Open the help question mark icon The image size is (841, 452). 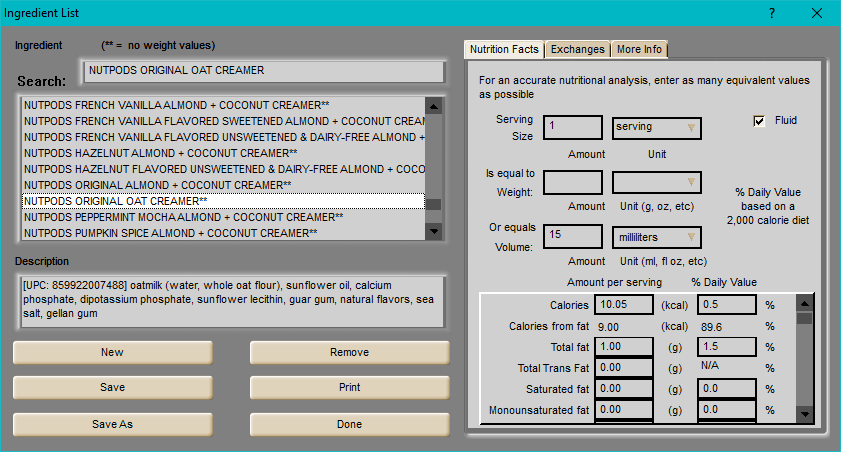pyautogui.click(x=772, y=13)
